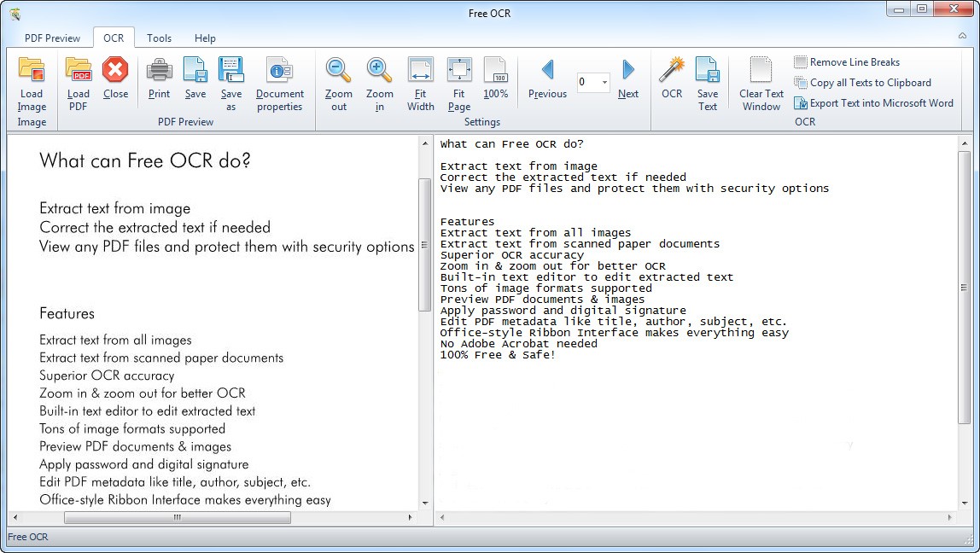The width and height of the screenshot is (980, 553).
Task: Click text pane scroll up arrow
Action: click(x=965, y=143)
